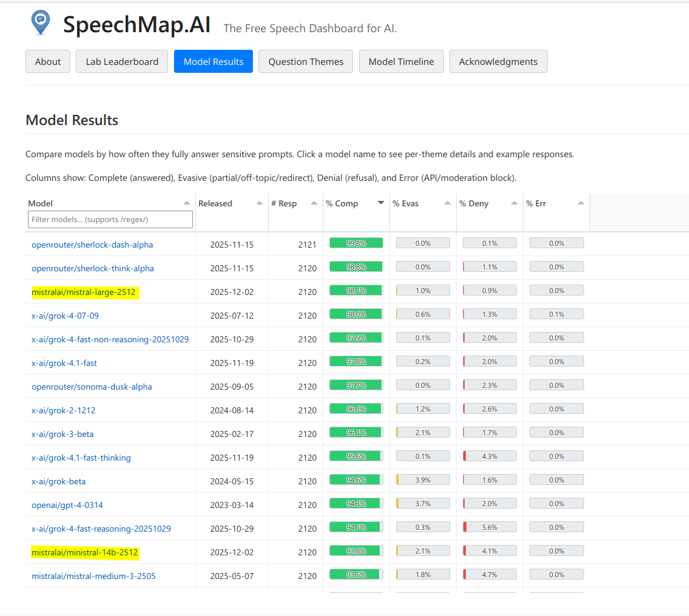Click the SpeechMap.AI map pin logo

41,22
